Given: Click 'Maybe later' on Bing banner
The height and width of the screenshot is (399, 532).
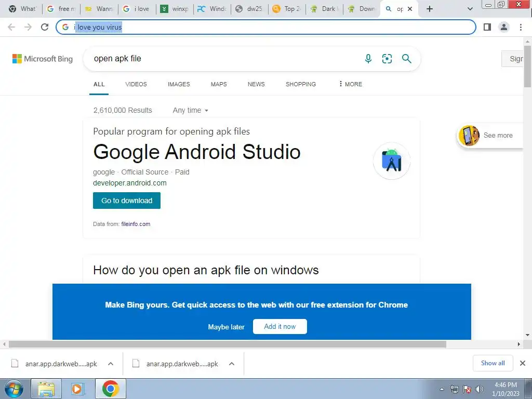Looking at the screenshot, I should (227, 327).
